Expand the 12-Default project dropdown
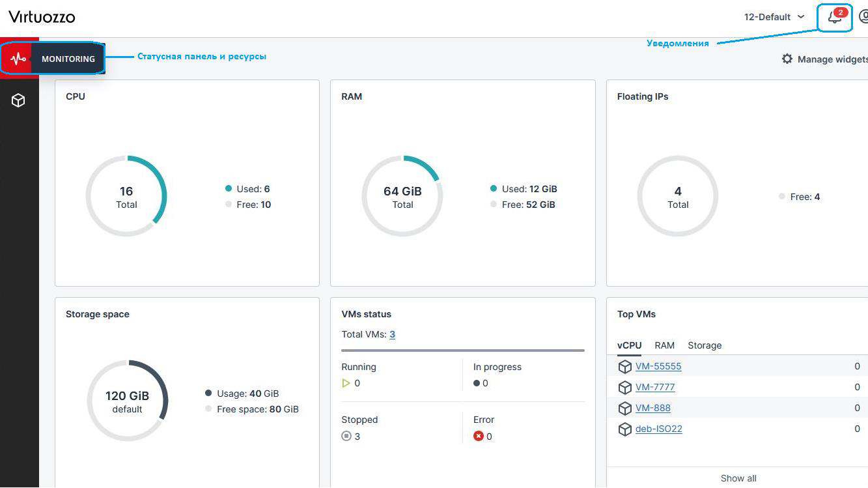 774,17
